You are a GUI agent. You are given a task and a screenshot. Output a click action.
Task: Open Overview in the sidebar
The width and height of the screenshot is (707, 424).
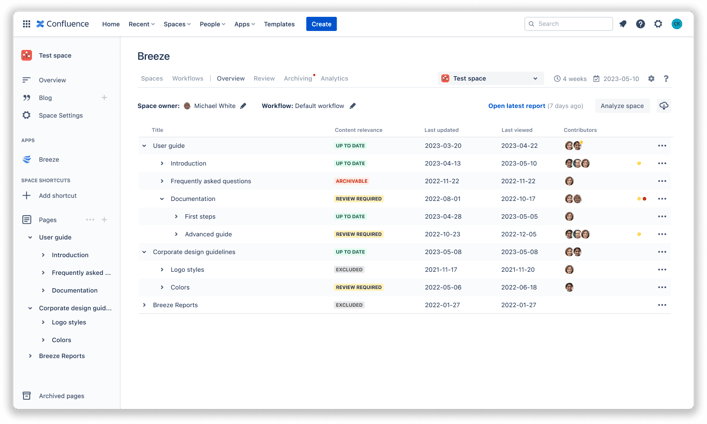coord(52,80)
